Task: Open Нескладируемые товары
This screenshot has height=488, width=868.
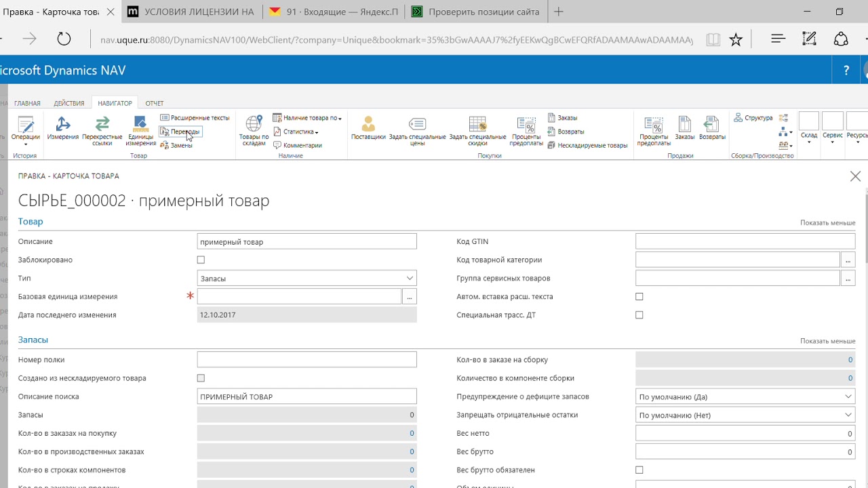Action: click(587, 145)
